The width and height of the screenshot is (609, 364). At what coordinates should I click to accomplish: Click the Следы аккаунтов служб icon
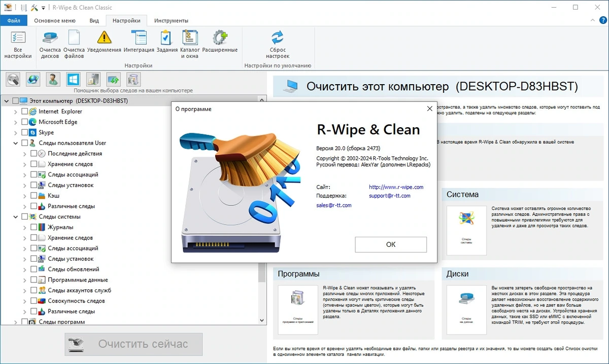43,290
